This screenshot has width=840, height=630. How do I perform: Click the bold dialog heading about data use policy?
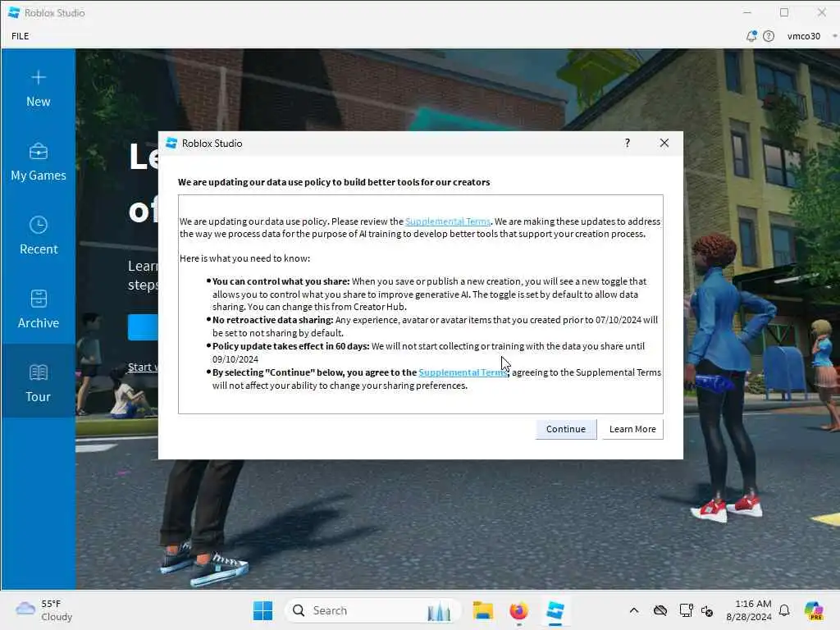tap(334, 182)
